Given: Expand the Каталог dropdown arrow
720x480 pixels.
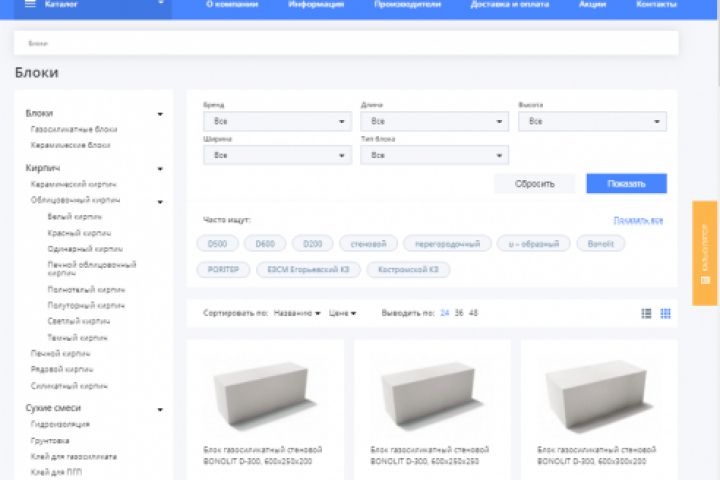Looking at the screenshot, I should [x=161, y=3].
